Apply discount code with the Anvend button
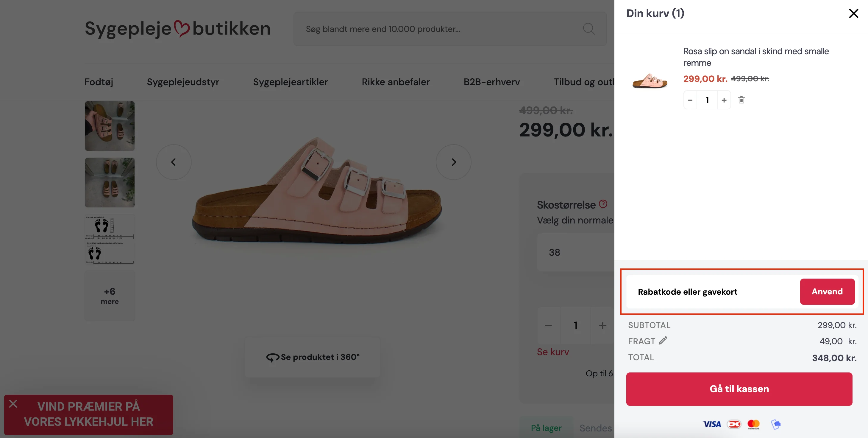Viewport: 868px width, 438px height. tap(827, 292)
